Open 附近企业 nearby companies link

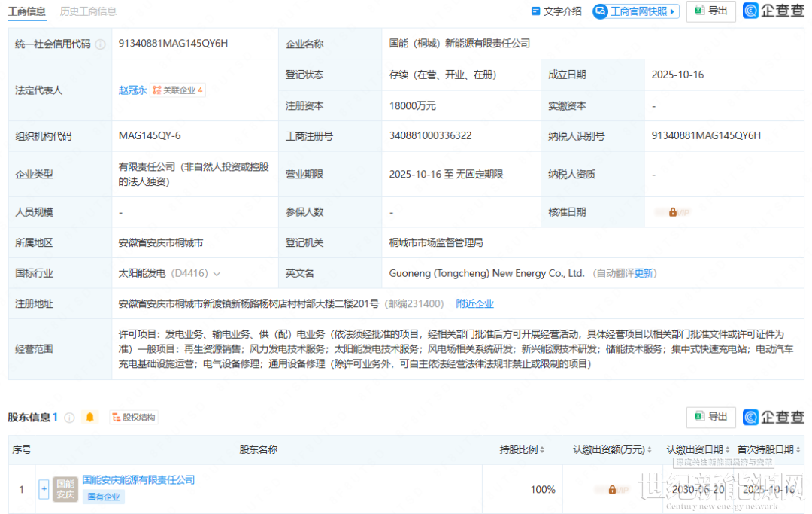point(475,304)
